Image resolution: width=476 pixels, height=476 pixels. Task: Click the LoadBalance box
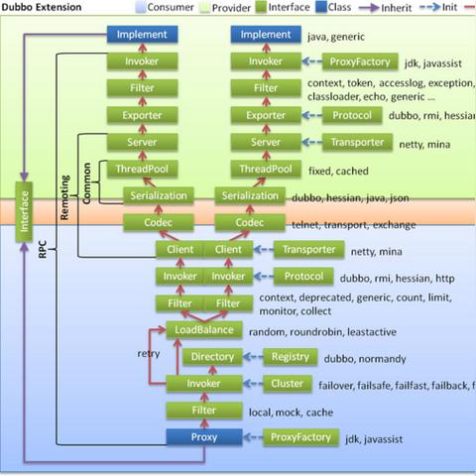[x=204, y=330]
